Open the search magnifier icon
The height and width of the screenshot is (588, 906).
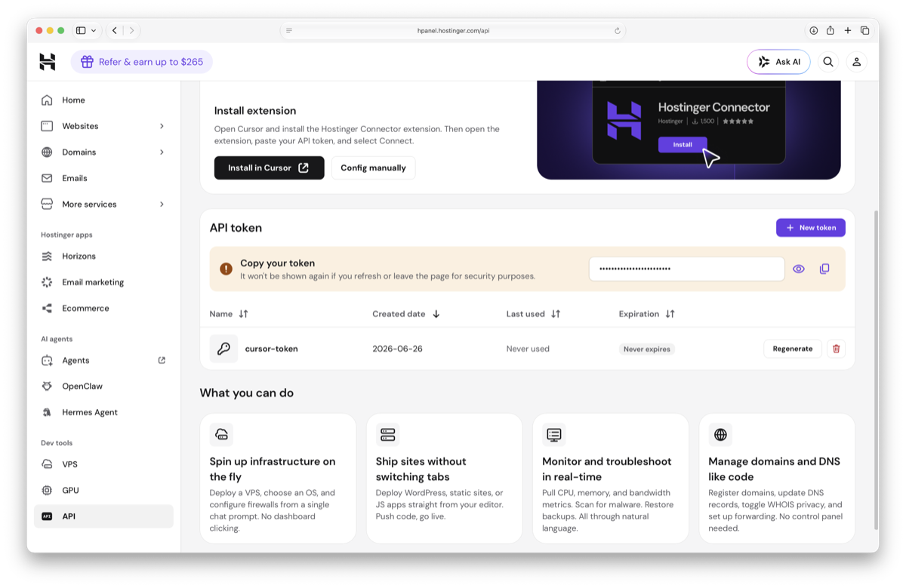[828, 62]
